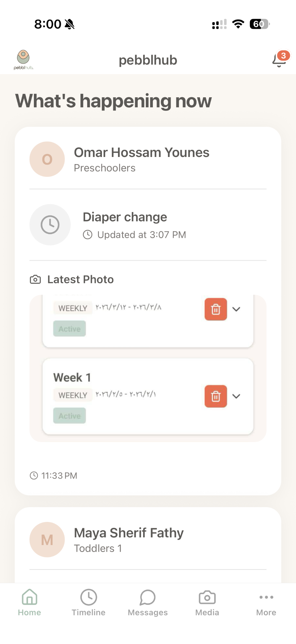Go to the Home tab
Screen dimensions: 296x644
click(x=29, y=603)
